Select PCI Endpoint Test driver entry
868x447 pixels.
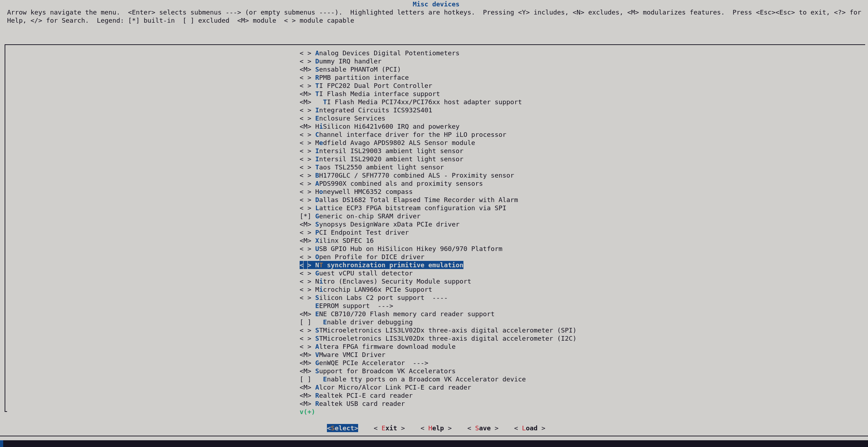[354, 233]
